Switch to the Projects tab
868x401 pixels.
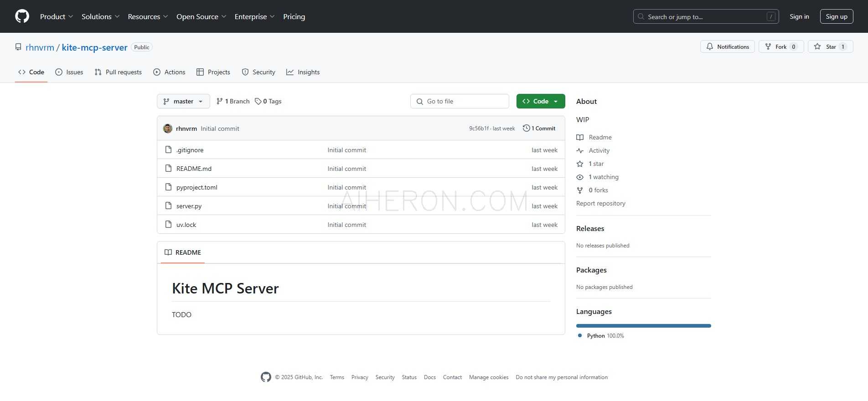[x=213, y=72]
